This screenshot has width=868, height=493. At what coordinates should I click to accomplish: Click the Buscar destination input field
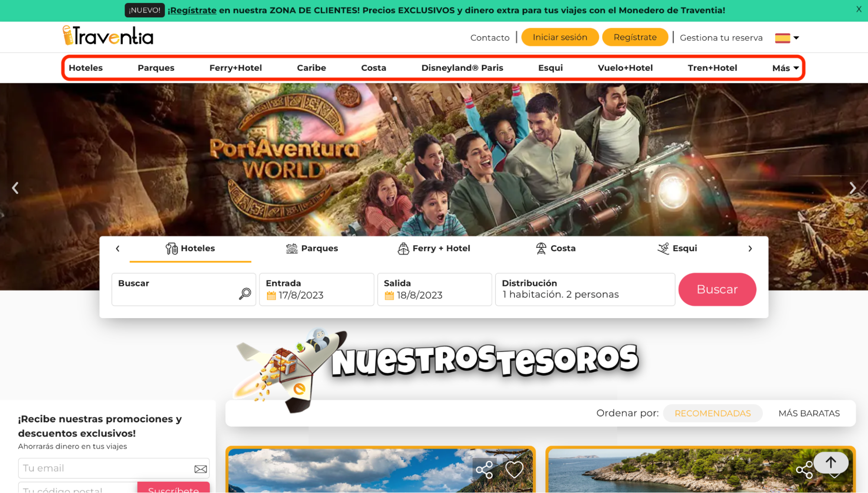(184, 289)
